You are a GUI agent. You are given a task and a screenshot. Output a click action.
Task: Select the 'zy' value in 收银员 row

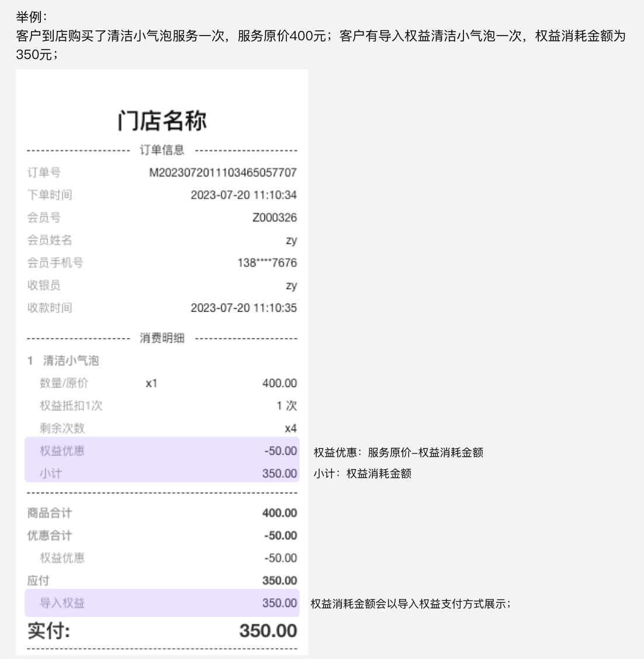coord(291,286)
